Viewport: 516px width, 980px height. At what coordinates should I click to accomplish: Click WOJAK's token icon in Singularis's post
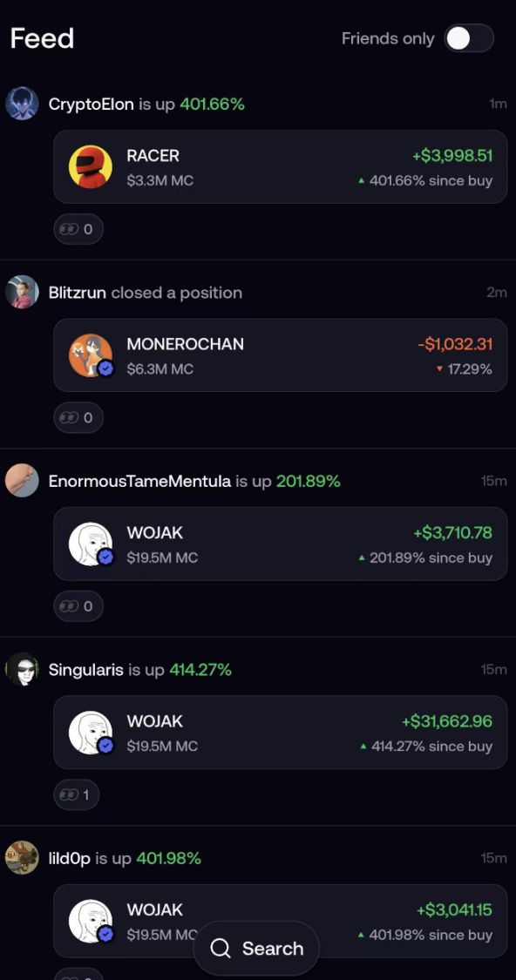tap(90, 733)
